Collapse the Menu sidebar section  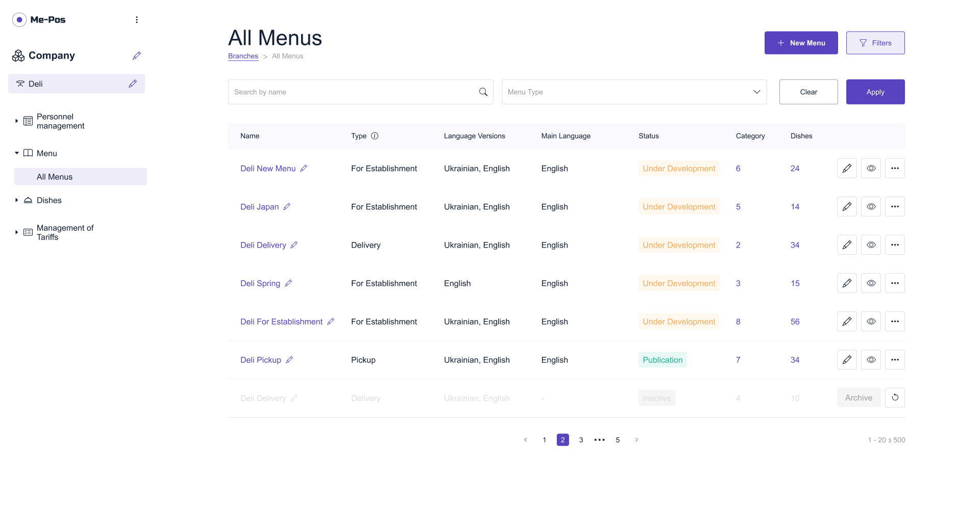pyautogui.click(x=16, y=153)
